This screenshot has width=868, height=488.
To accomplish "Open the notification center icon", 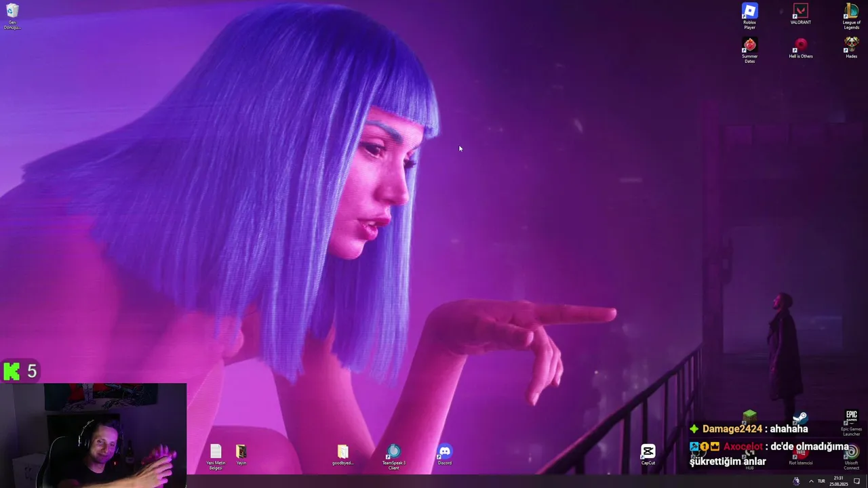I will pyautogui.click(x=856, y=481).
